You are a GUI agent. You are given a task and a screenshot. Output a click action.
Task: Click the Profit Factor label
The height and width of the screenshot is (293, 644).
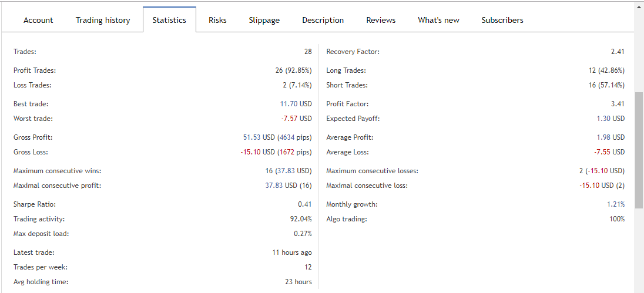point(347,104)
